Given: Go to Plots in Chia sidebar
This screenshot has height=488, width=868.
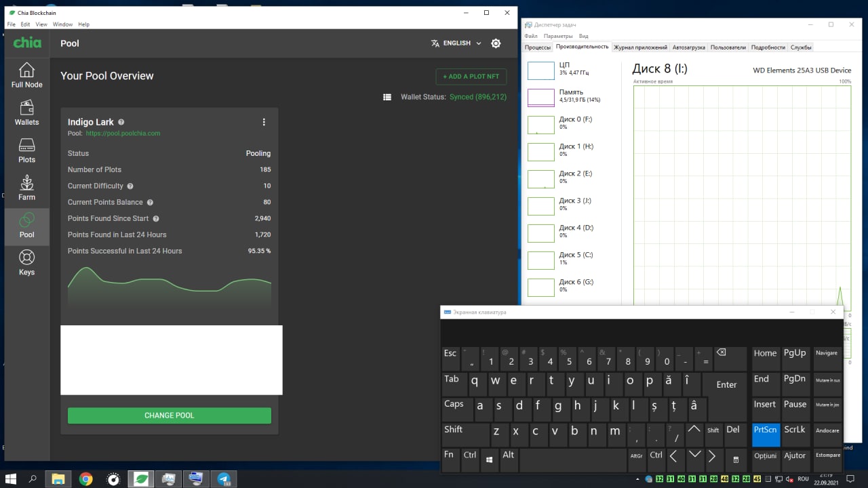Looking at the screenshot, I should click(26, 150).
